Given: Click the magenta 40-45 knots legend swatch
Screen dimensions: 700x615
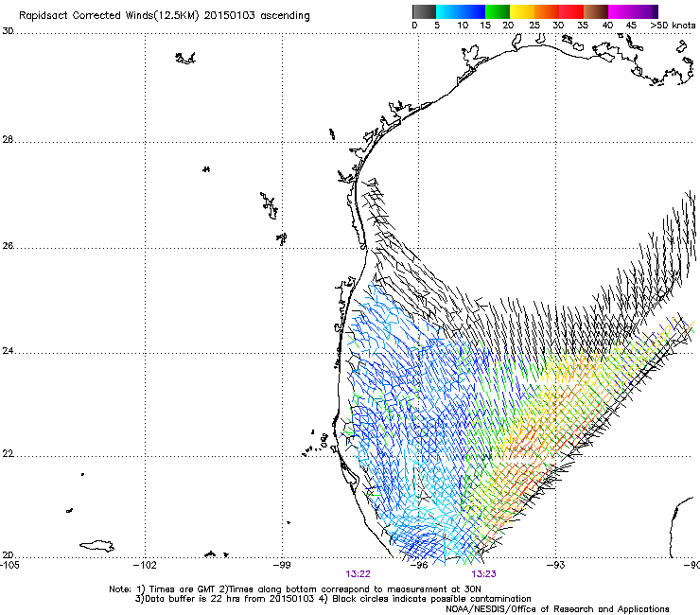Looking at the screenshot, I should [621, 11].
